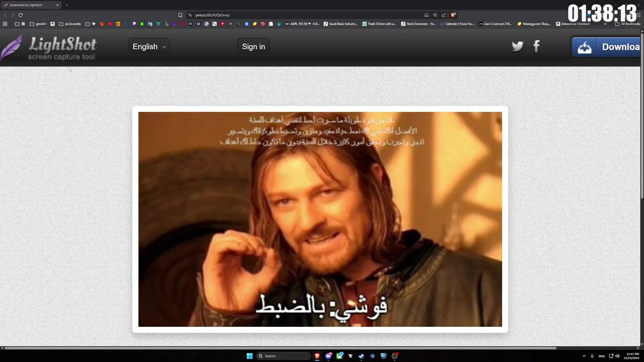Open Brave Shields lion icon
The width and height of the screenshot is (644, 362).
(453, 15)
